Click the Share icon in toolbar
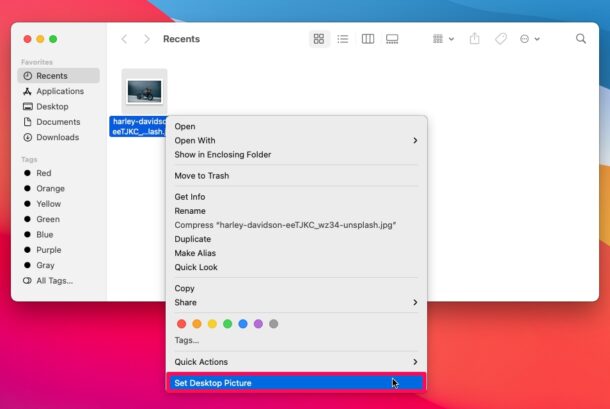610x409 pixels. click(475, 39)
